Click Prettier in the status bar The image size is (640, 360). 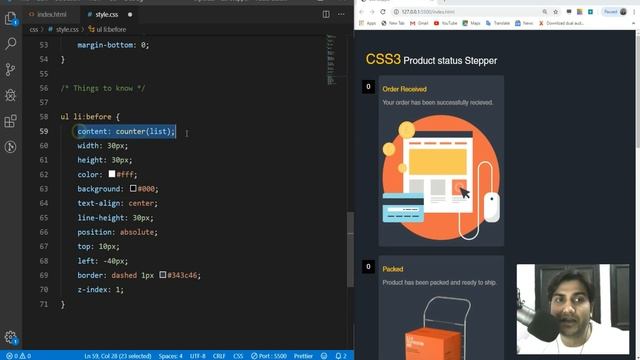(x=303, y=356)
